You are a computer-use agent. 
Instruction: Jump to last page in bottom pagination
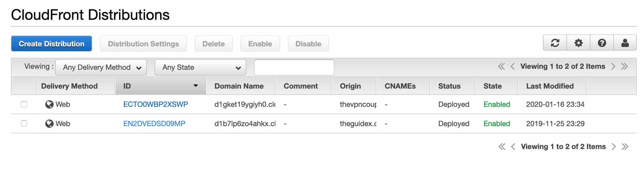pos(625,147)
